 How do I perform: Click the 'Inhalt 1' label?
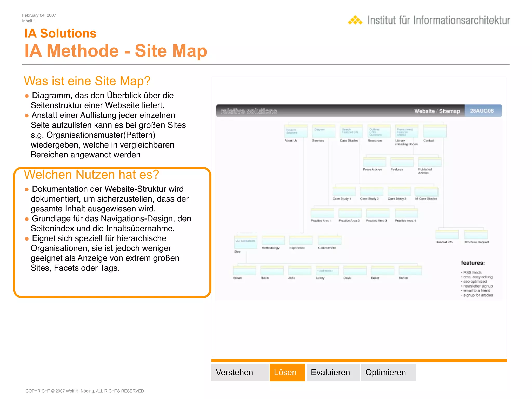coord(29,21)
